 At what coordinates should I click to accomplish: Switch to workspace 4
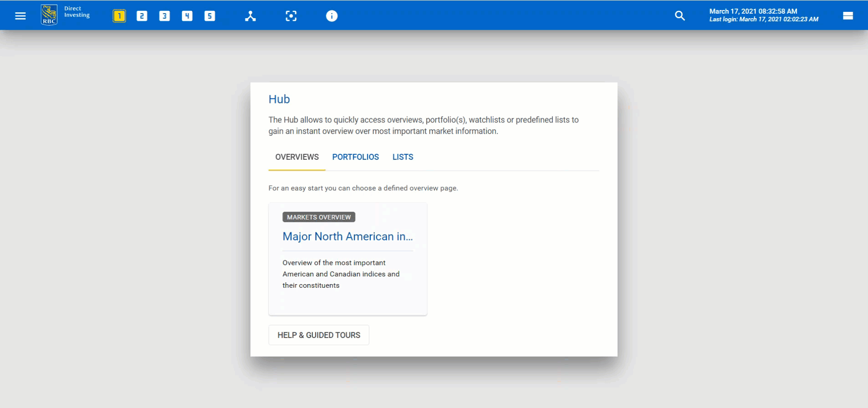coord(187,16)
